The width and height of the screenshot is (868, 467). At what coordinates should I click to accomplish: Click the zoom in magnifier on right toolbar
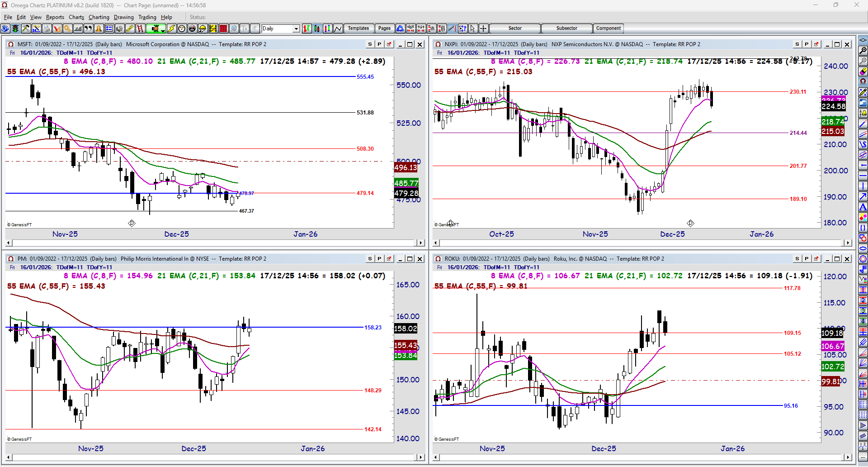pos(863,51)
